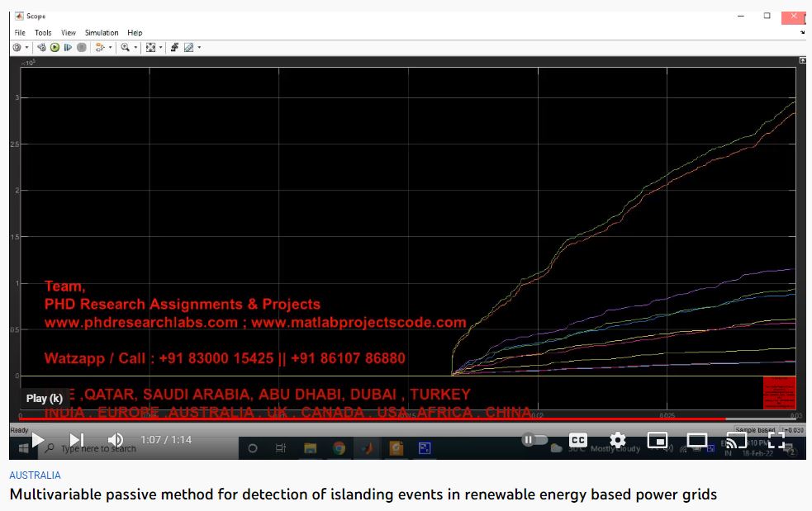Open the Simulation menu
Viewport: 812px width, 511px height.
pyautogui.click(x=102, y=33)
